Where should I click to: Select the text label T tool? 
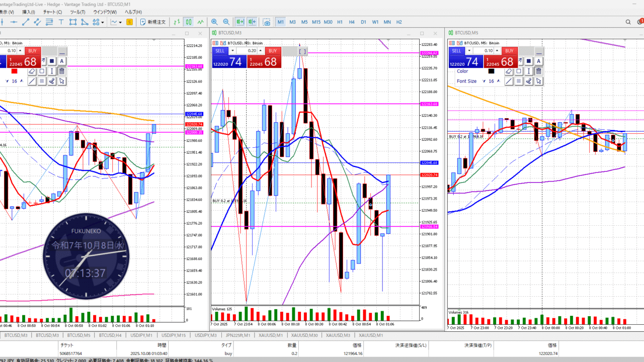click(61, 22)
